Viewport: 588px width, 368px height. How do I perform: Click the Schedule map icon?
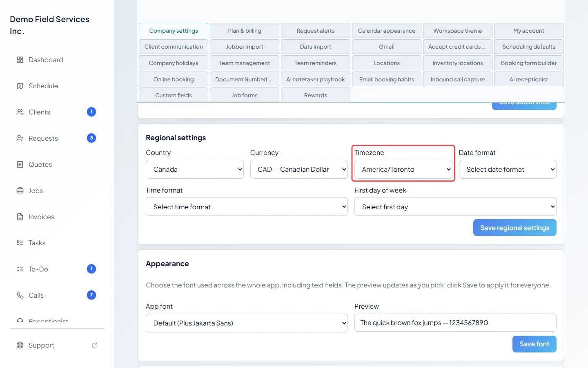click(20, 86)
